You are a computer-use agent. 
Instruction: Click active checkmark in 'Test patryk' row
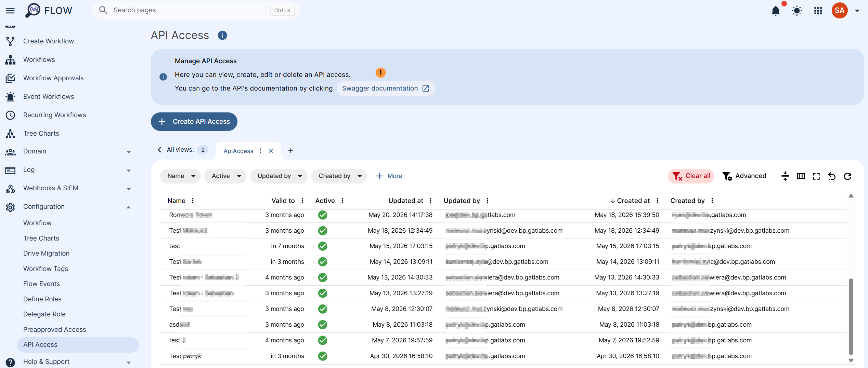click(x=323, y=356)
